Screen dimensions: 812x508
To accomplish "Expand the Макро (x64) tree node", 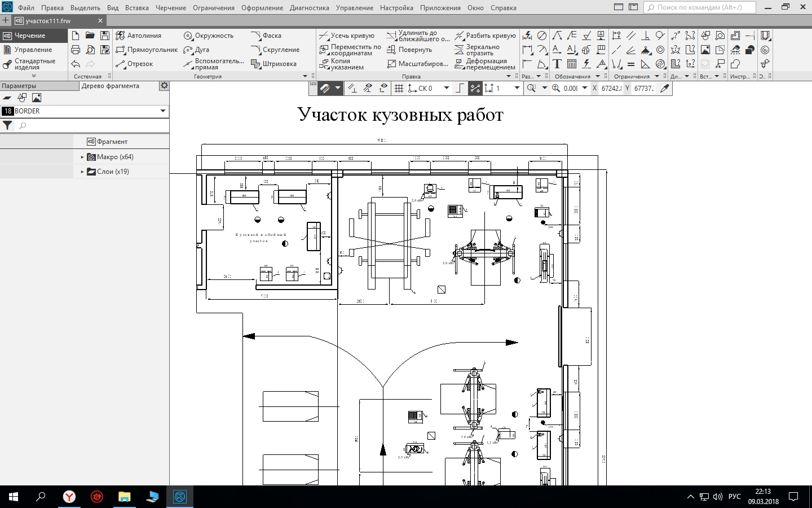I will [x=82, y=157].
